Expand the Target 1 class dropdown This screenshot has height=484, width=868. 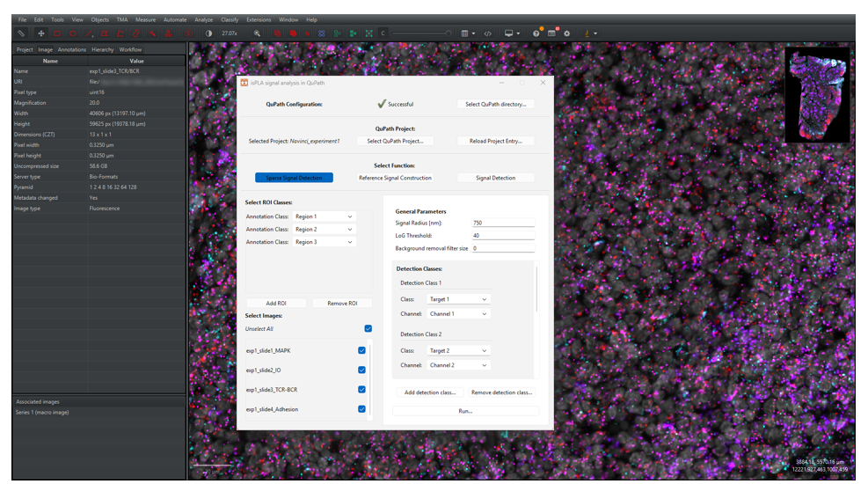click(457, 299)
